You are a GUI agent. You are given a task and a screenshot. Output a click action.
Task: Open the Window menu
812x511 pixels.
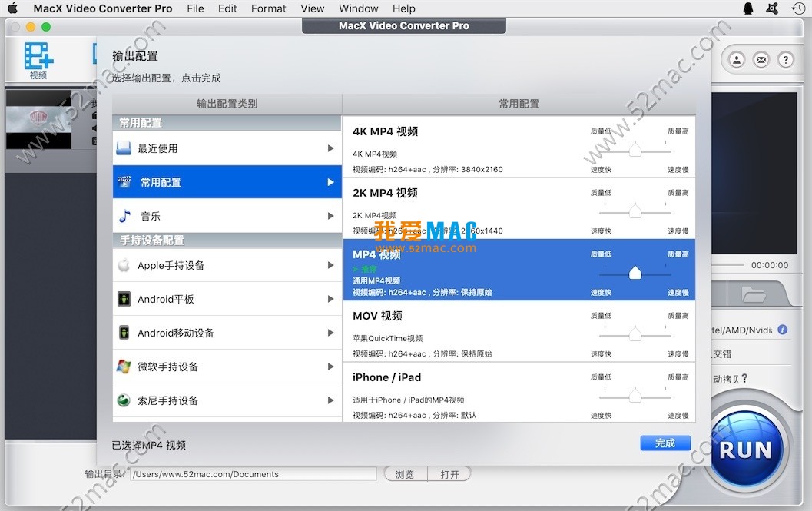click(358, 8)
